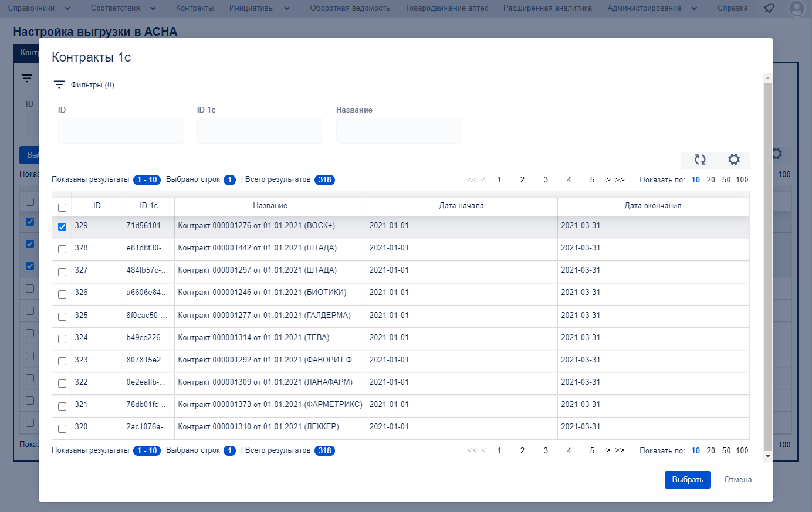Check the checkbox for row 327
The width and height of the screenshot is (812, 512).
pos(62,272)
